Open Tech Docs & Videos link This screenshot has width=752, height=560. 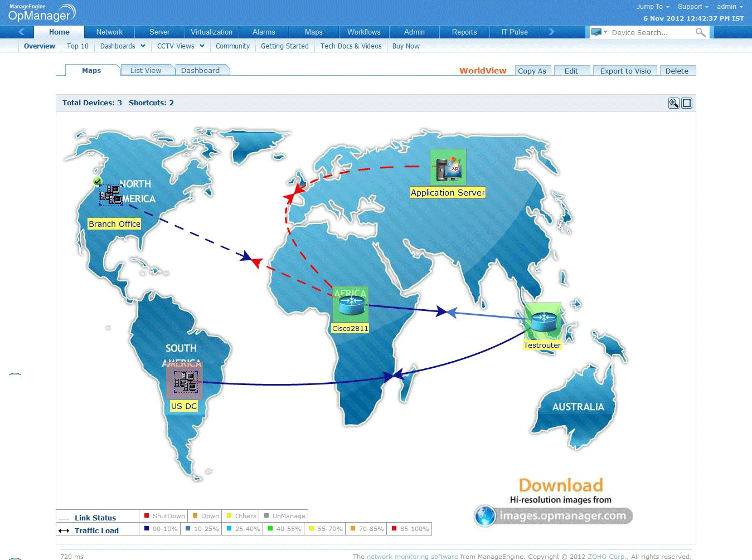point(351,46)
